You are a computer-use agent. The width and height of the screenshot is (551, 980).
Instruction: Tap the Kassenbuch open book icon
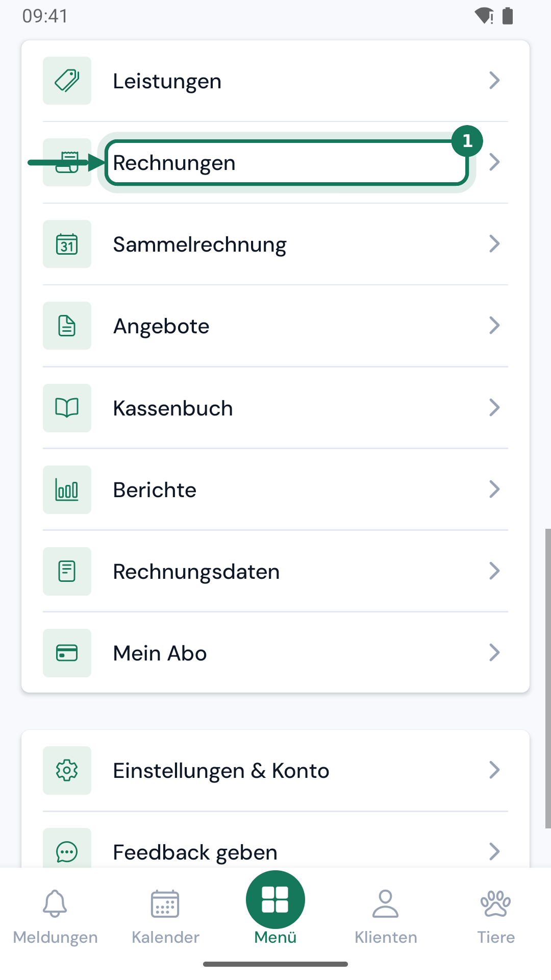click(x=67, y=408)
